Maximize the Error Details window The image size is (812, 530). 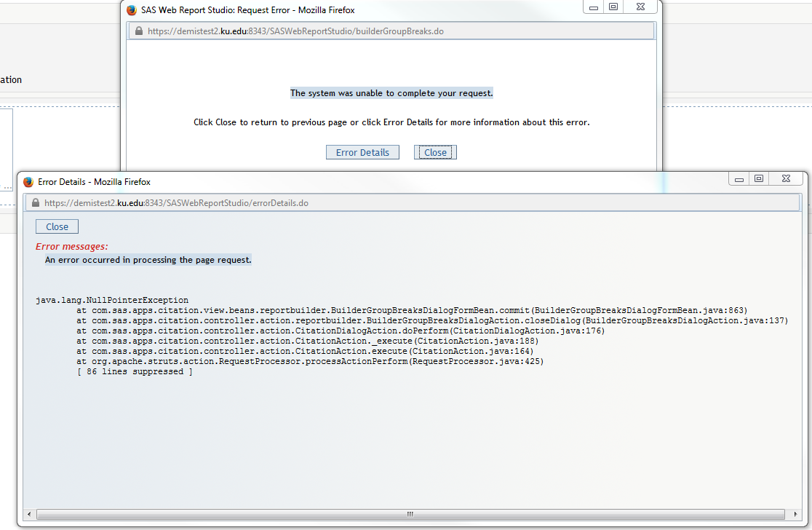759,179
